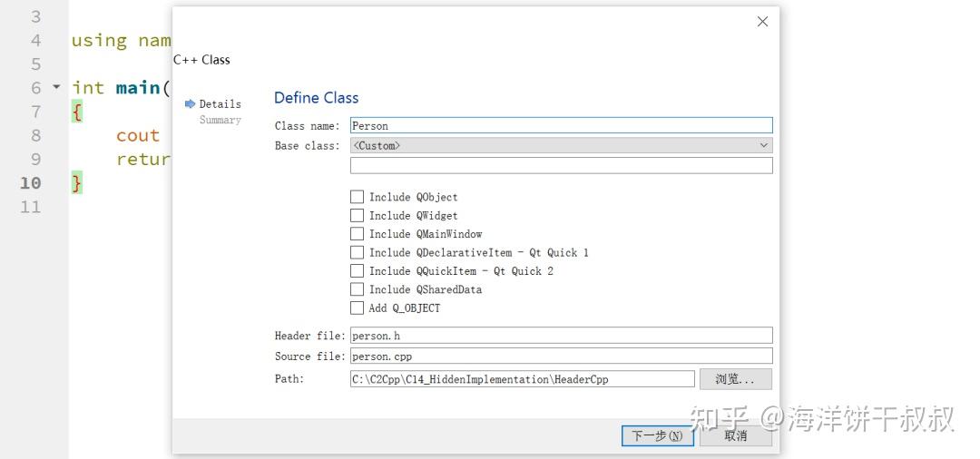Open the Summary wizard step
Screen dimensions: 980x459
coord(220,120)
